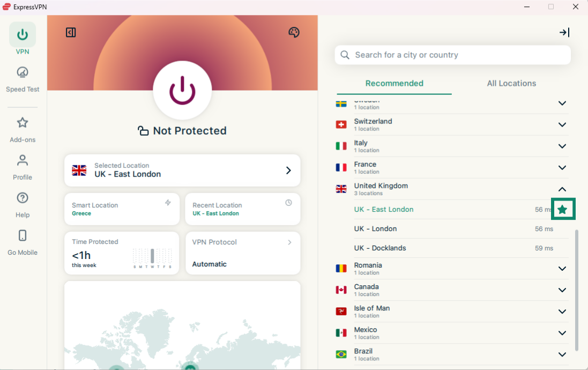Click the Canada flag icon
Image resolution: width=588 pixels, height=370 pixels.
click(x=341, y=290)
